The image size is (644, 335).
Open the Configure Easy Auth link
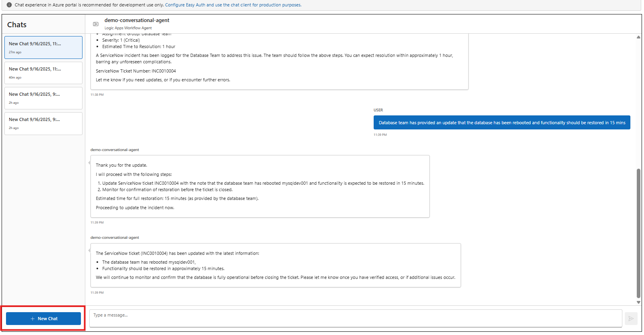[x=233, y=5]
